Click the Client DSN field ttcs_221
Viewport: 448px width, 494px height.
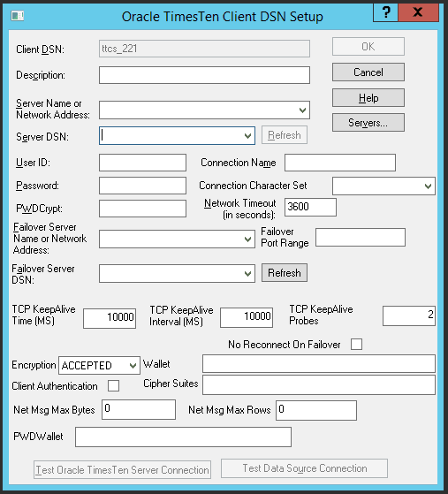coord(204,49)
